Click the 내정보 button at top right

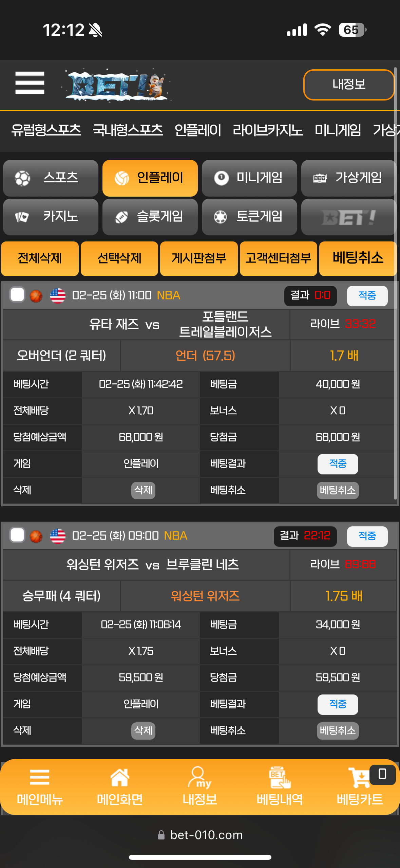point(349,85)
